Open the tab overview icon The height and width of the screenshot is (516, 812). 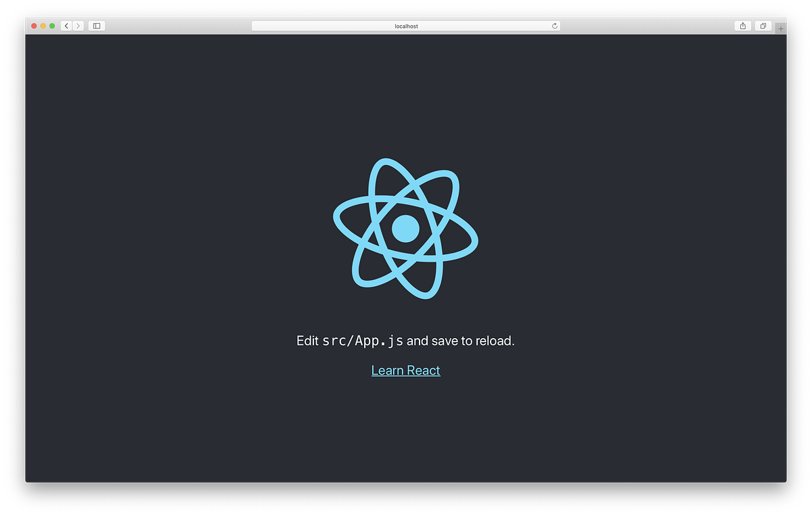tap(763, 25)
